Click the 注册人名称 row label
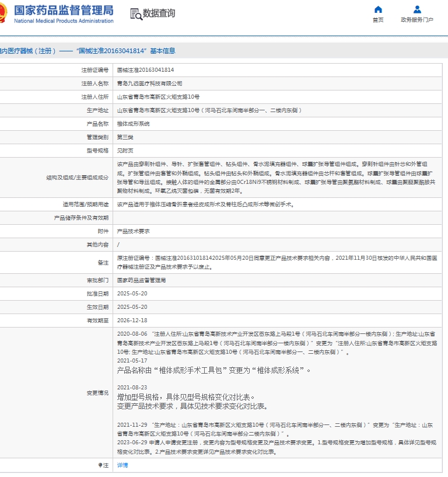 pyautogui.click(x=95, y=83)
